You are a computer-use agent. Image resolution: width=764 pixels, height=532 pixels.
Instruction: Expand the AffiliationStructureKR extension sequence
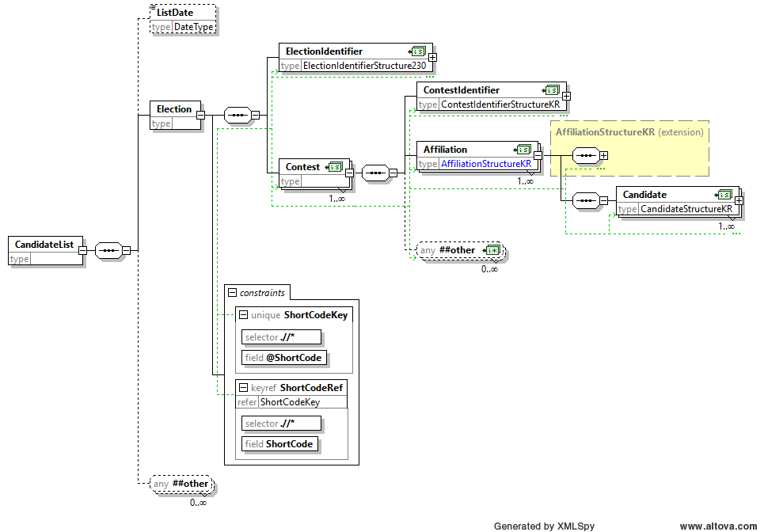604,155
